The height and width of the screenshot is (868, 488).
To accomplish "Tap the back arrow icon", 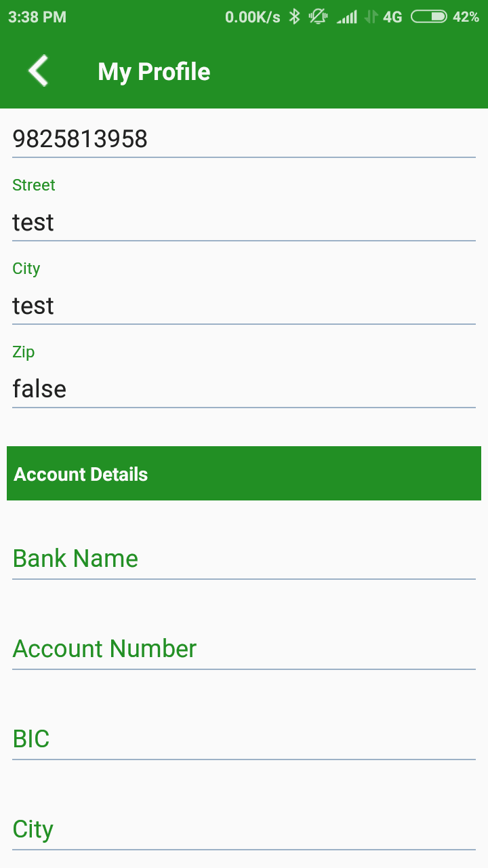I will (39, 71).
